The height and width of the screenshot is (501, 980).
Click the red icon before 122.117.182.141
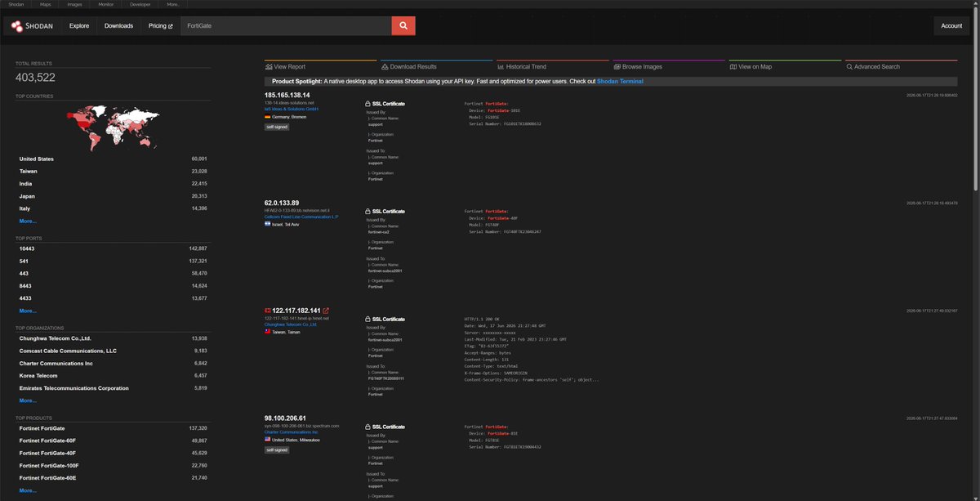point(268,311)
